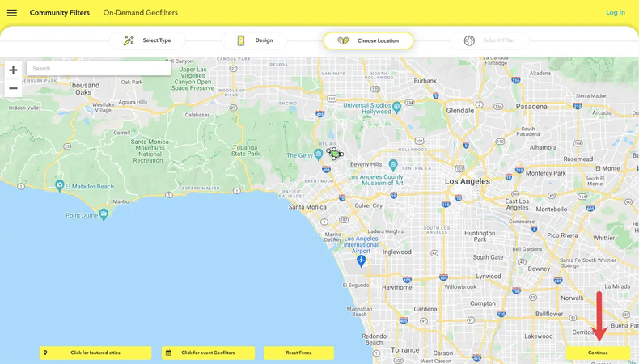Click the Thousand Oaks map label

(83, 88)
